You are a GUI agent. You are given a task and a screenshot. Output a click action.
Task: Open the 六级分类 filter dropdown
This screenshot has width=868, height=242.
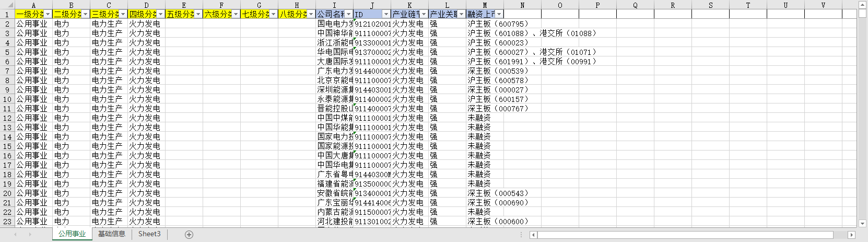point(236,14)
